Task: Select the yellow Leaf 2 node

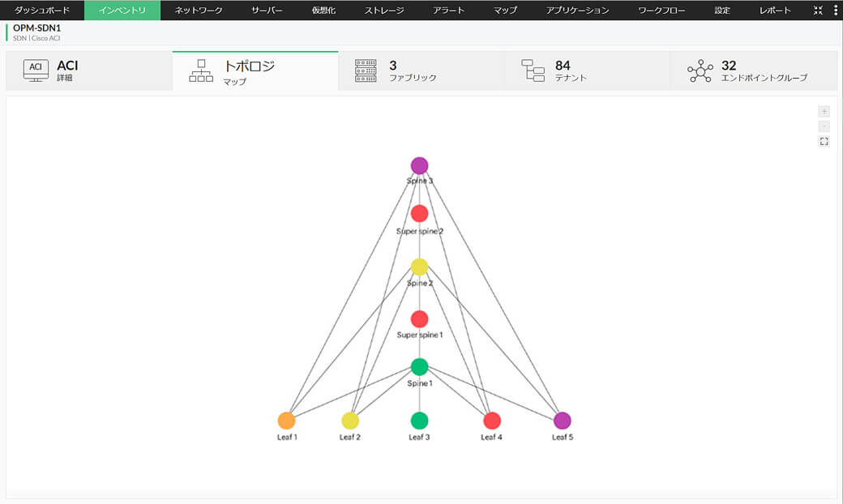Action: pos(350,421)
